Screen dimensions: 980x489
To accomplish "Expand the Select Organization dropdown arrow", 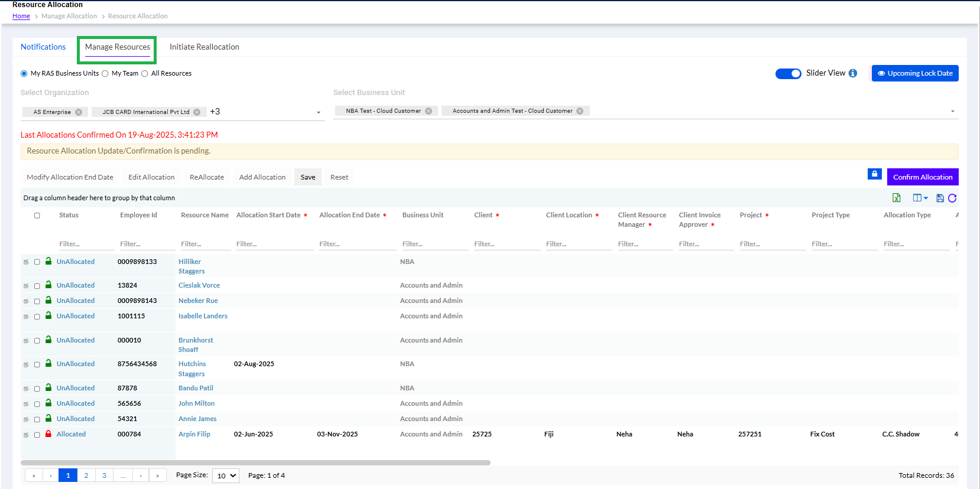I will click(x=319, y=112).
